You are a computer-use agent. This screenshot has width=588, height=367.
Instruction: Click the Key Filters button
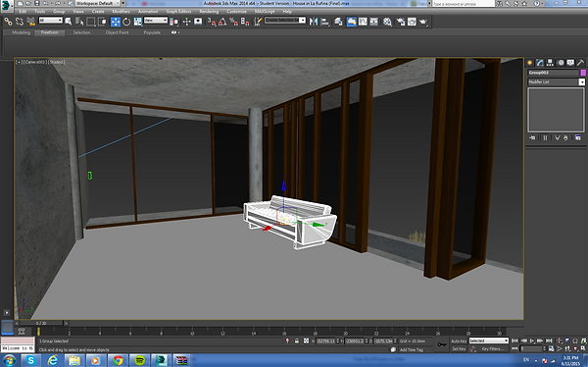click(492, 349)
